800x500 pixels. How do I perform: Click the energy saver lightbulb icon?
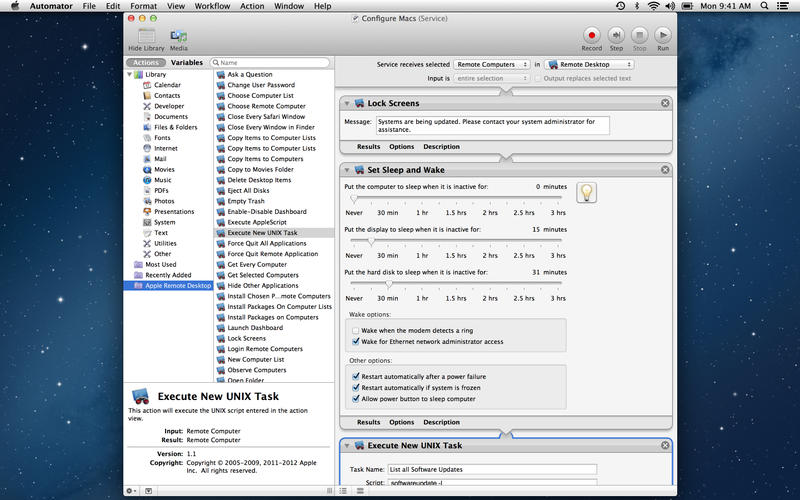pyautogui.click(x=587, y=192)
